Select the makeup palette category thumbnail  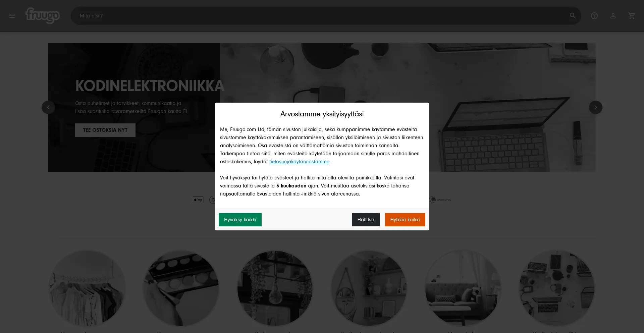point(181,288)
